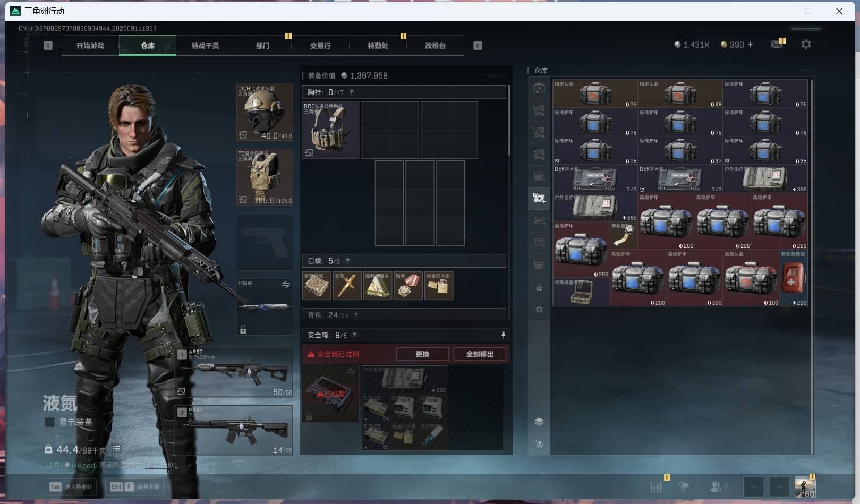
Task: Select the 野战急救包 red medkit in stash
Action: click(794, 278)
